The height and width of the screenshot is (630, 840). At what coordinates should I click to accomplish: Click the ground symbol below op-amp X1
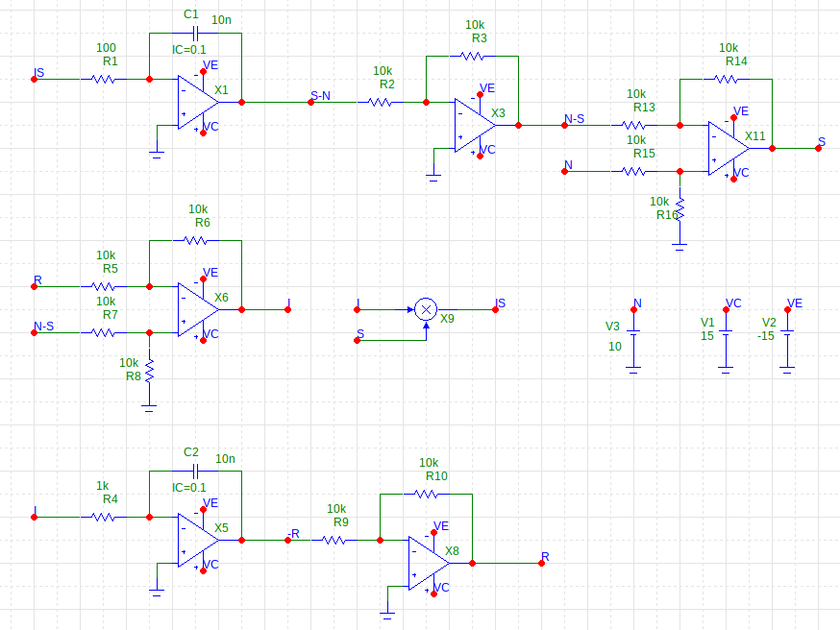[155, 152]
